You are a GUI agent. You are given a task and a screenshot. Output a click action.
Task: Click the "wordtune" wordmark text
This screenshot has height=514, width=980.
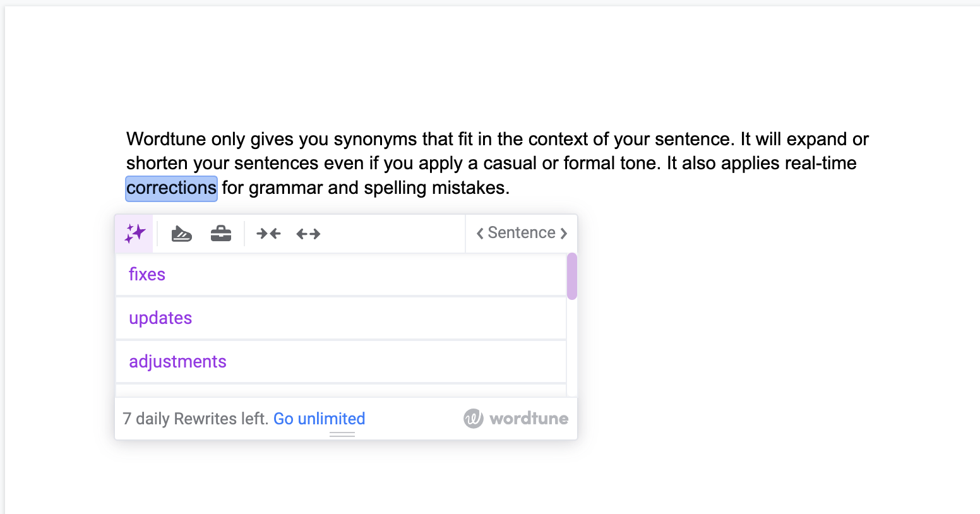(529, 419)
